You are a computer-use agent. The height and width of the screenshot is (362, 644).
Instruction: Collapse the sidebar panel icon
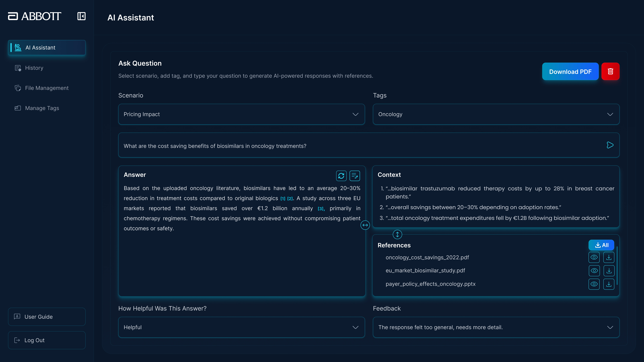[81, 16]
